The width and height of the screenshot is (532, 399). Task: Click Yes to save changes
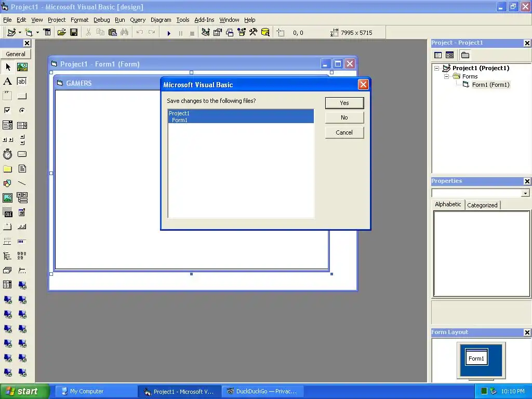[344, 103]
